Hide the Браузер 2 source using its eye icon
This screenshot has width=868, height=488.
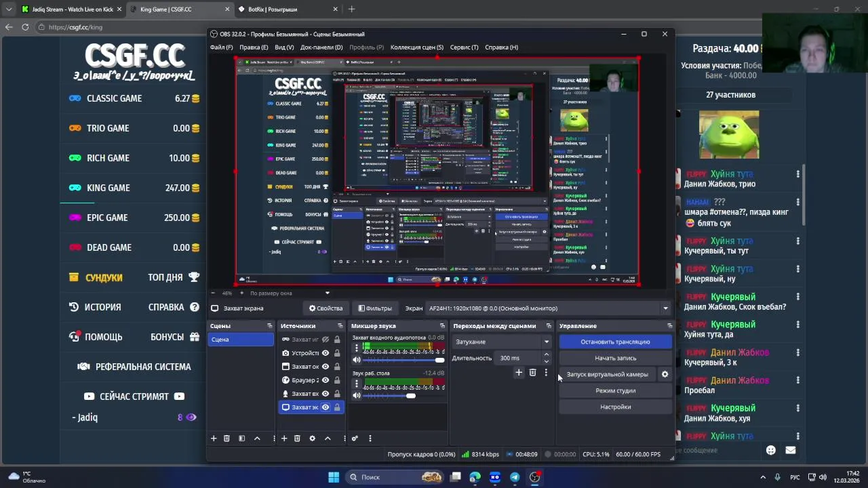325,380
